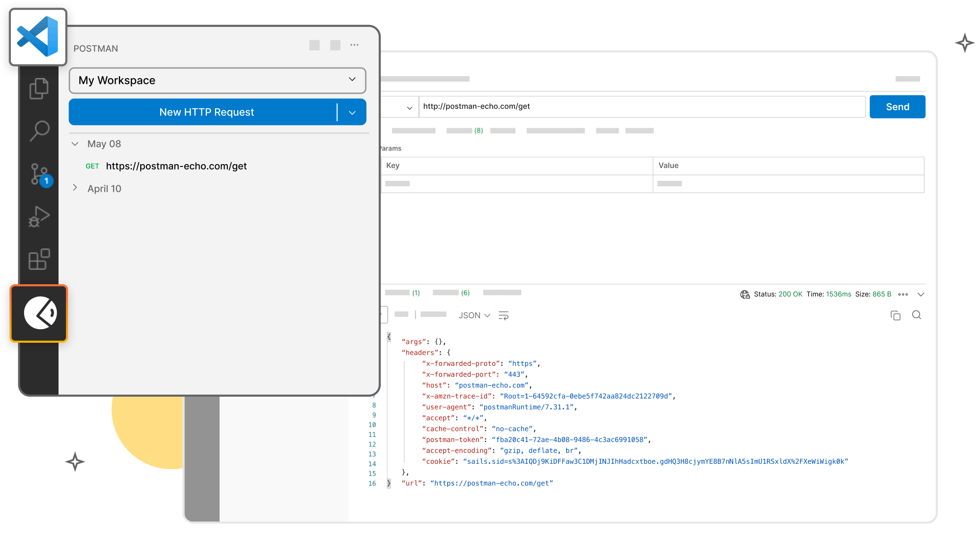Click "accept" */* line in response

point(454,418)
